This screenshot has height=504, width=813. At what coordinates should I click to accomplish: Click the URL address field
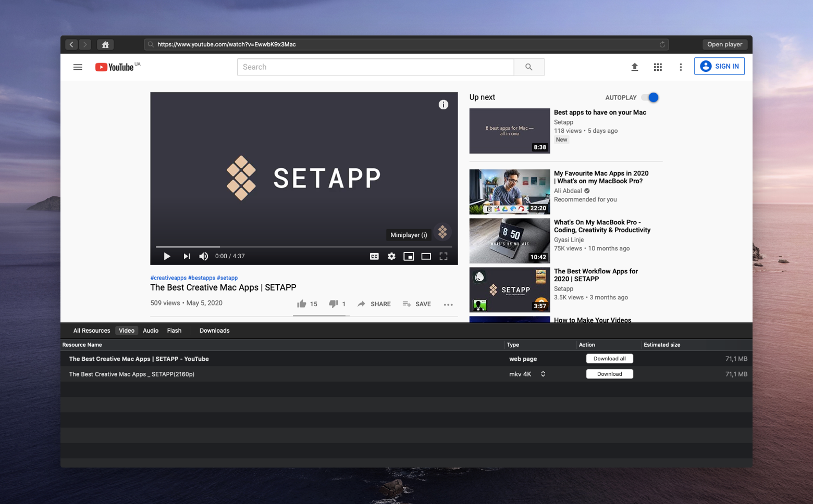[406, 45]
